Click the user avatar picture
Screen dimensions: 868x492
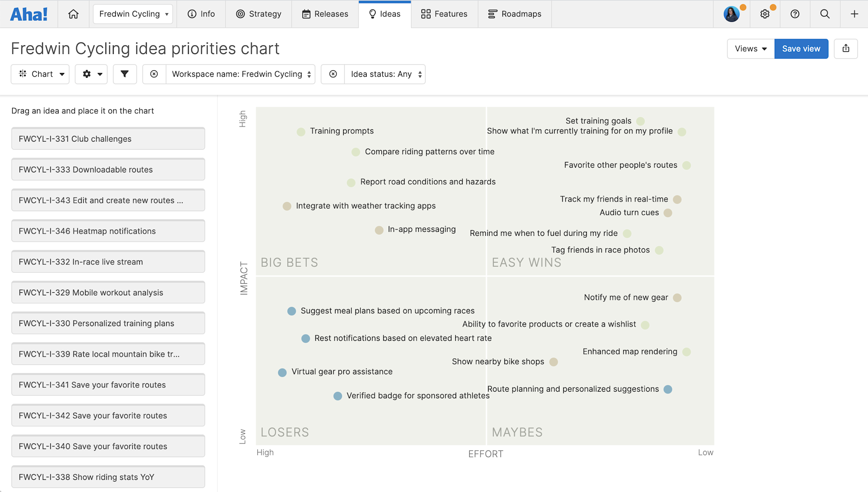click(x=731, y=14)
